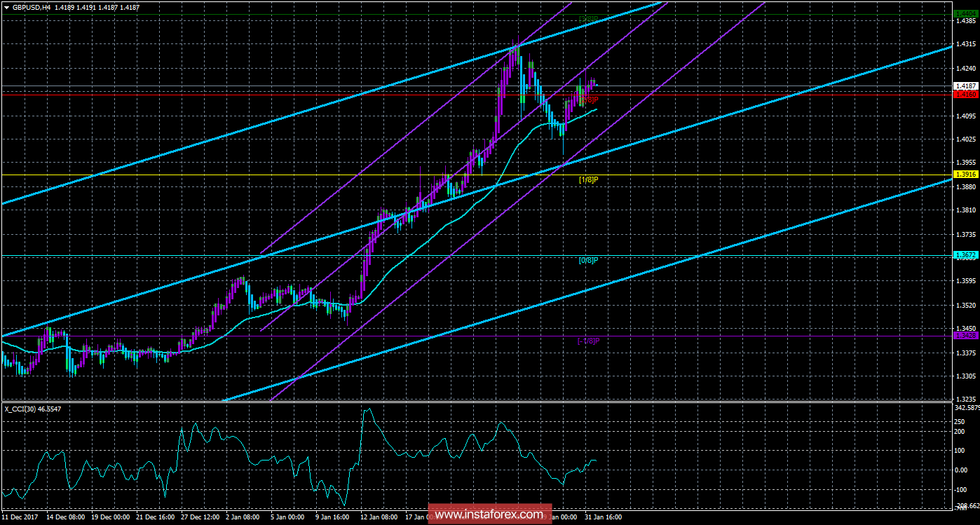Click the current bid 1.4187 price label
This screenshot has width=980, height=525.
pos(964,86)
